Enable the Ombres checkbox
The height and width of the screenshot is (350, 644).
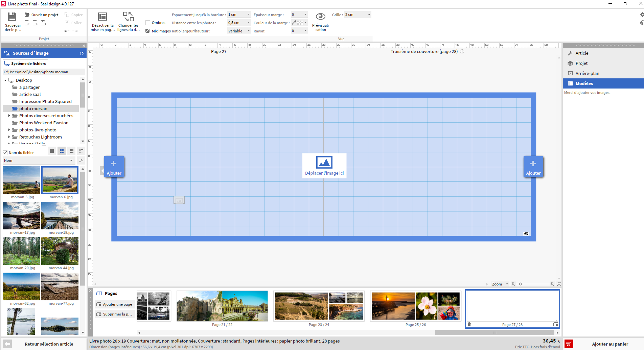coord(148,23)
